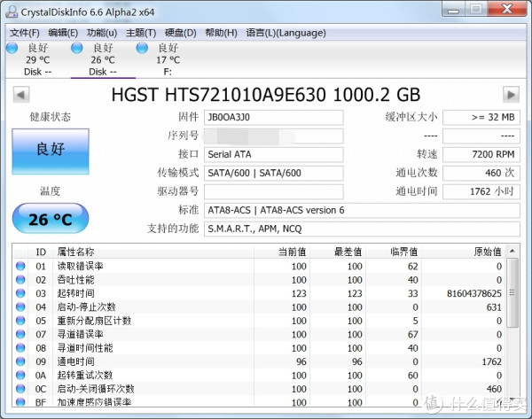Open the 文件(F) menu

26,33
